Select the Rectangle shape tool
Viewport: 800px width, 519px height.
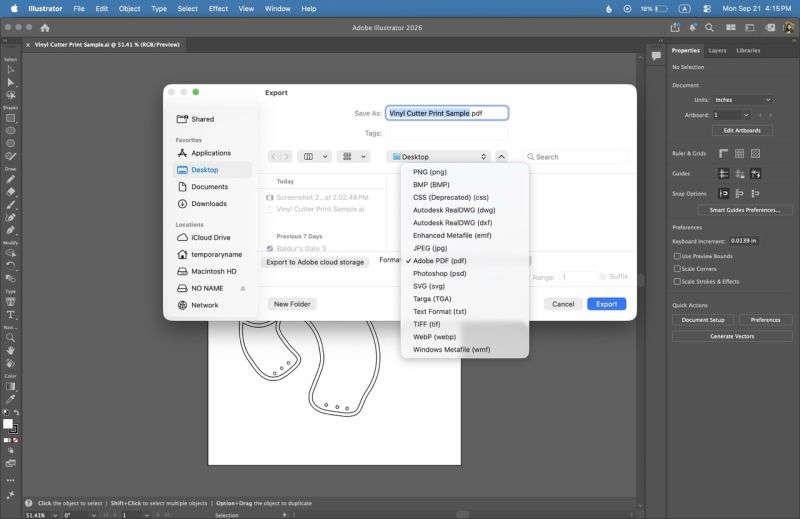(10, 118)
